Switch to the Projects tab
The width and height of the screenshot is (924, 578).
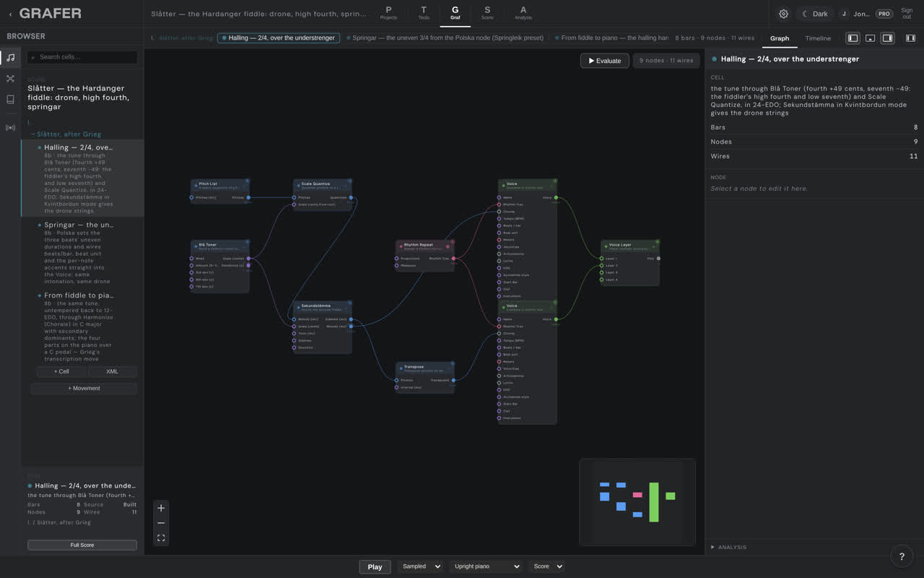pyautogui.click(x=388, y=13)
